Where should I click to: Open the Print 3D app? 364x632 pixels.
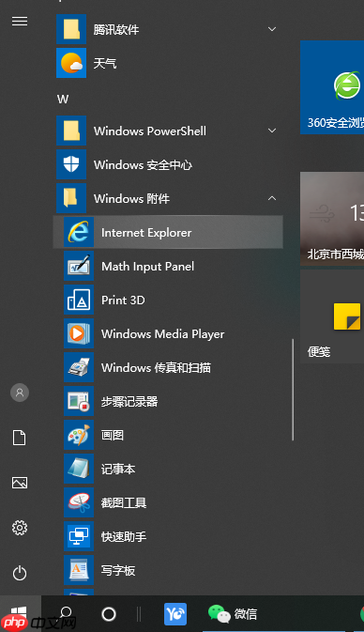point(168,300)
